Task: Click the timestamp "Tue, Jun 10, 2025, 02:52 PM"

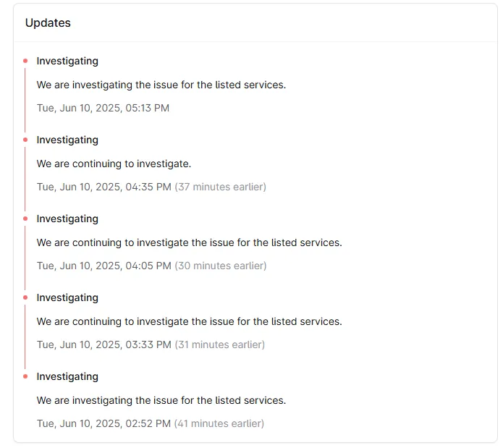Action: [x=103, y=423]
